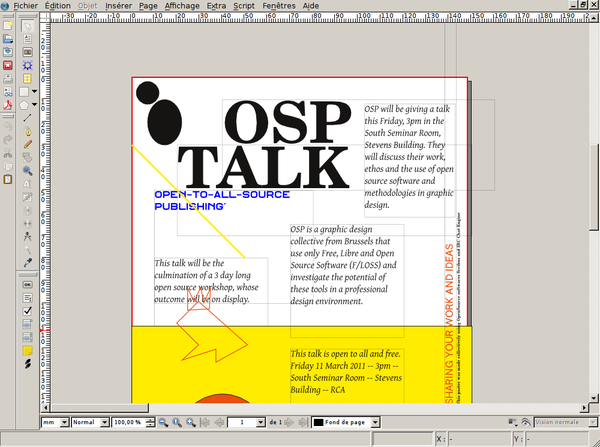Toggle color management icon in status bar
Image resolution: width=600 pixels, height=447 pixels.
(513, 422)
